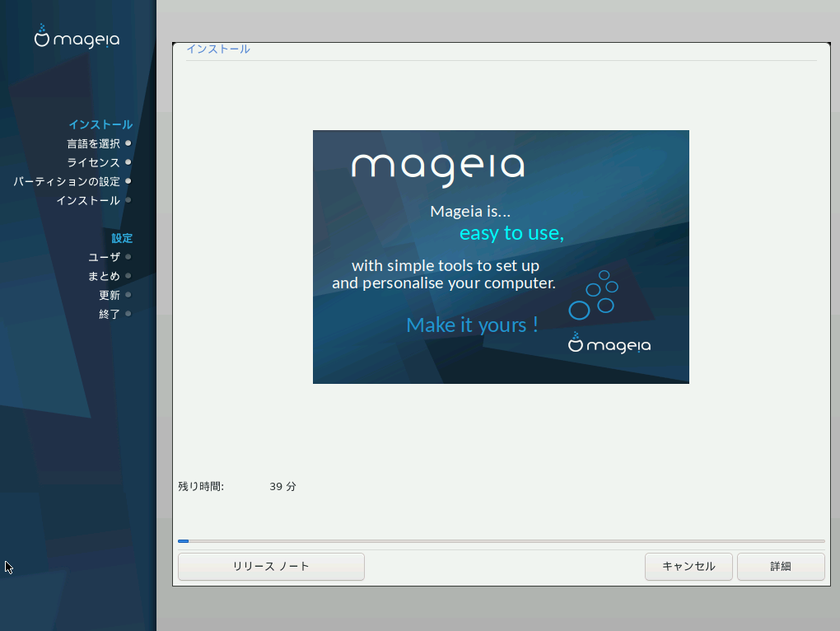Click the small Mageia logo in slideshow corner
Image resolution: width=840 pixels, height=631 pixels.
click(x=609, y=344)
